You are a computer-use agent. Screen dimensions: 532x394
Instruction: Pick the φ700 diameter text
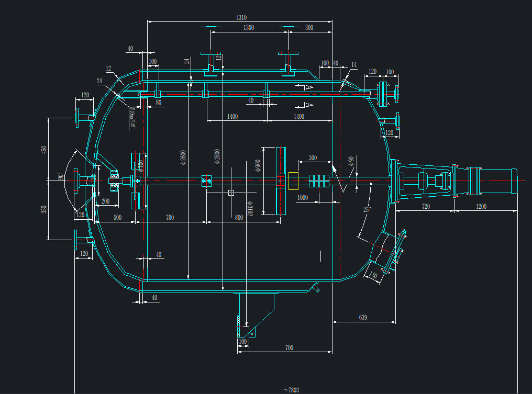point(141,166)
